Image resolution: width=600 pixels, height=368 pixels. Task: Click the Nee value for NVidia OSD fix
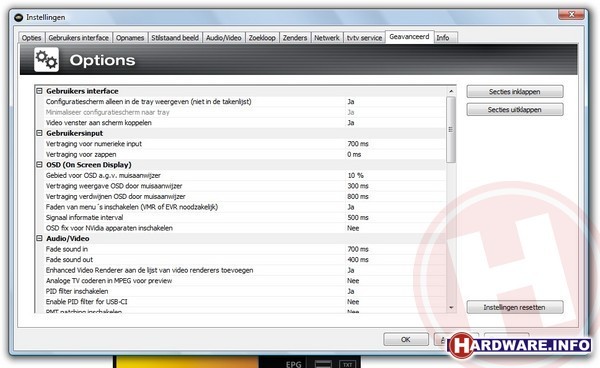tap(353, 228)
